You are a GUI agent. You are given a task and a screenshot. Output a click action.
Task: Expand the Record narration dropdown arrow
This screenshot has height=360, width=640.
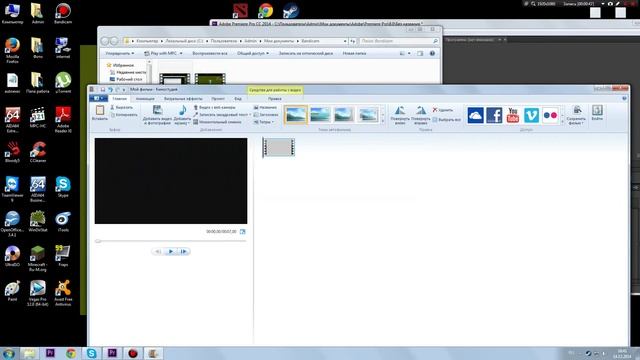coord(250,115)
